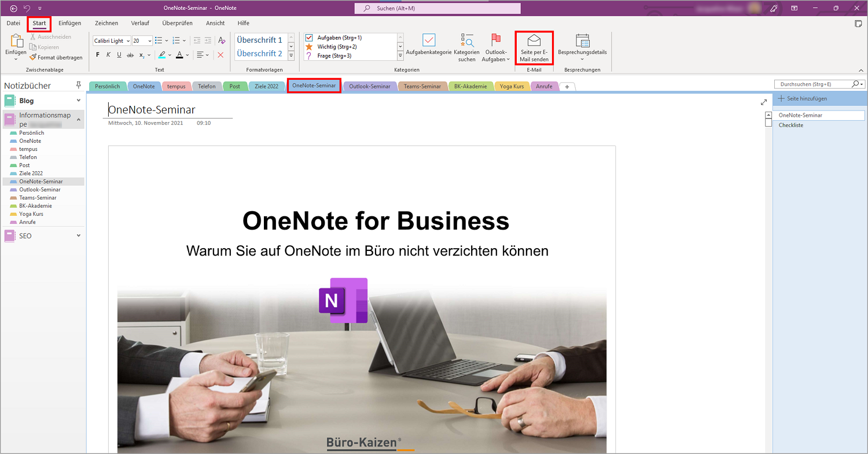
Task: Expand the SEO notebook
Action: pos(79,236)
